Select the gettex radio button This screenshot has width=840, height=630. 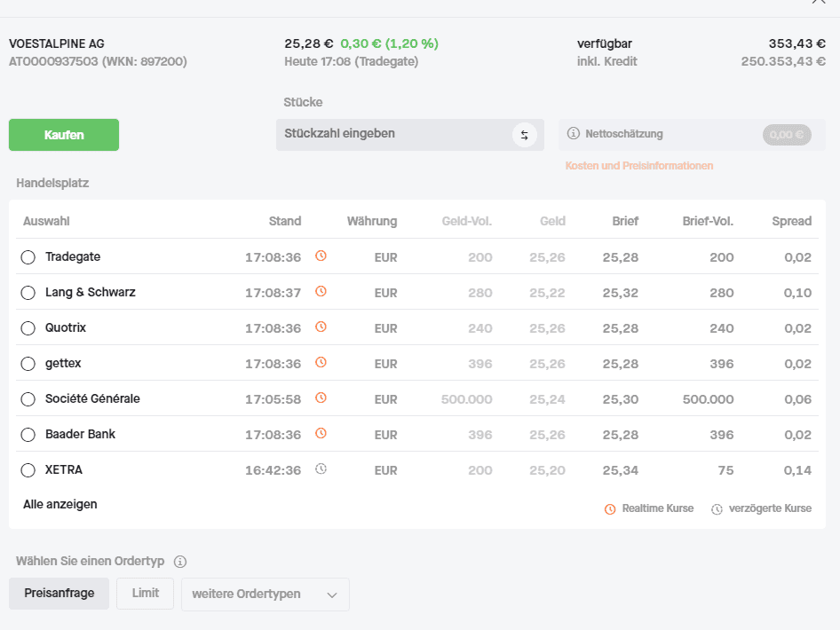point(28,364)
